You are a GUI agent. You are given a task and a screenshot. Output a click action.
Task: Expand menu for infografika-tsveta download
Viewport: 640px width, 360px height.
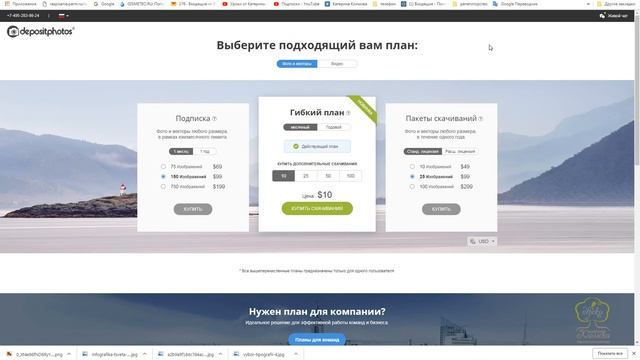click(144, 354)
